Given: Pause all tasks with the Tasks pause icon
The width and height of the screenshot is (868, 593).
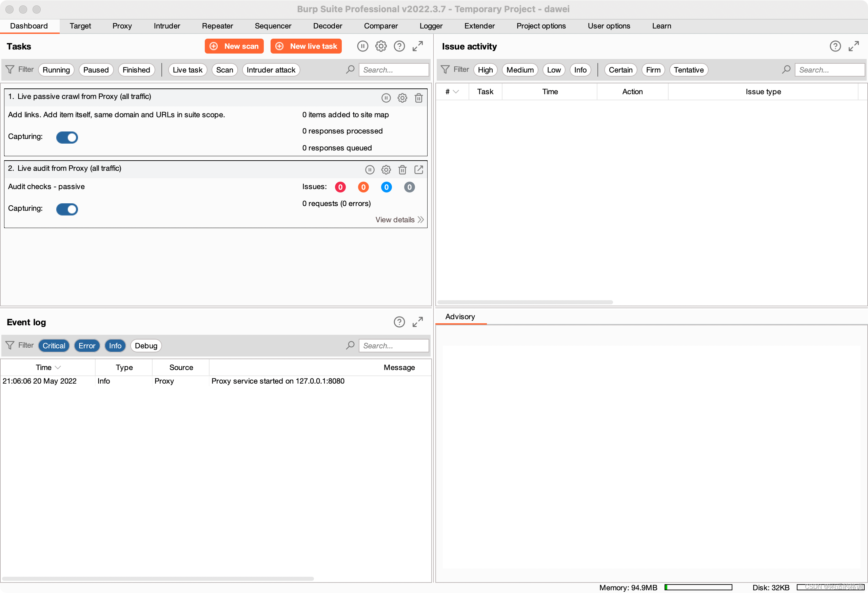Looking at the screenshot, I should (362, 46).
